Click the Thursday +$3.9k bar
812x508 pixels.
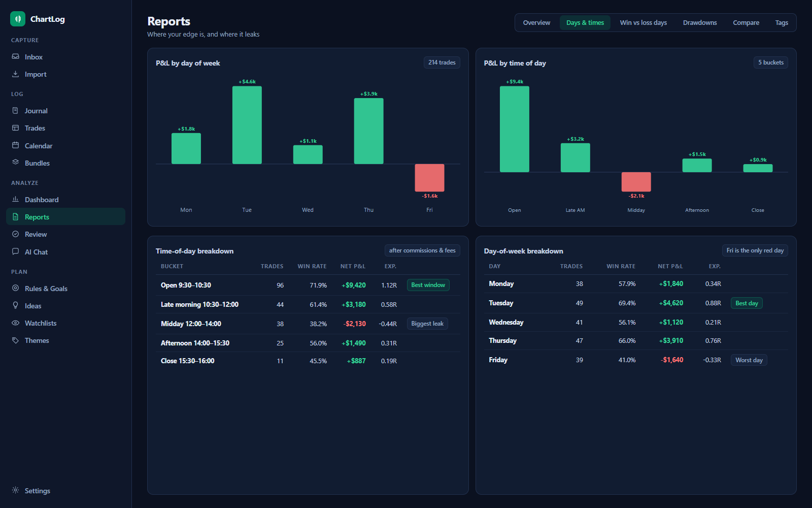click(368, 131)
